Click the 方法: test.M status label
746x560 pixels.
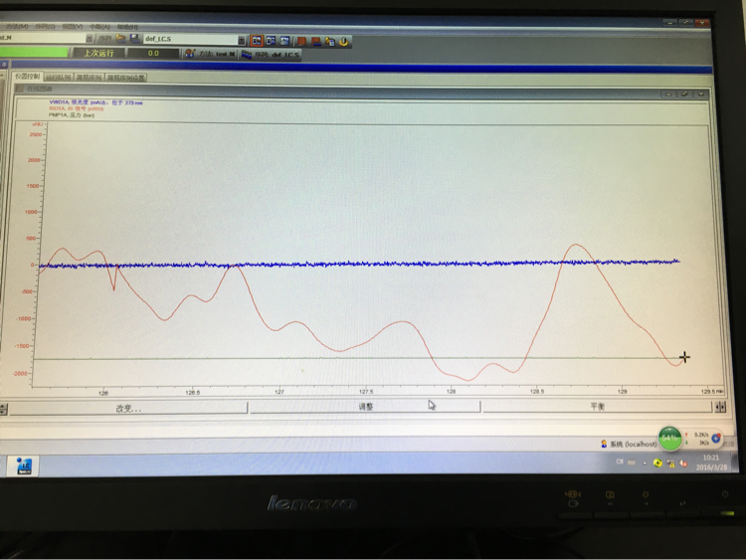pyautogui.click(x=217, y=54)
